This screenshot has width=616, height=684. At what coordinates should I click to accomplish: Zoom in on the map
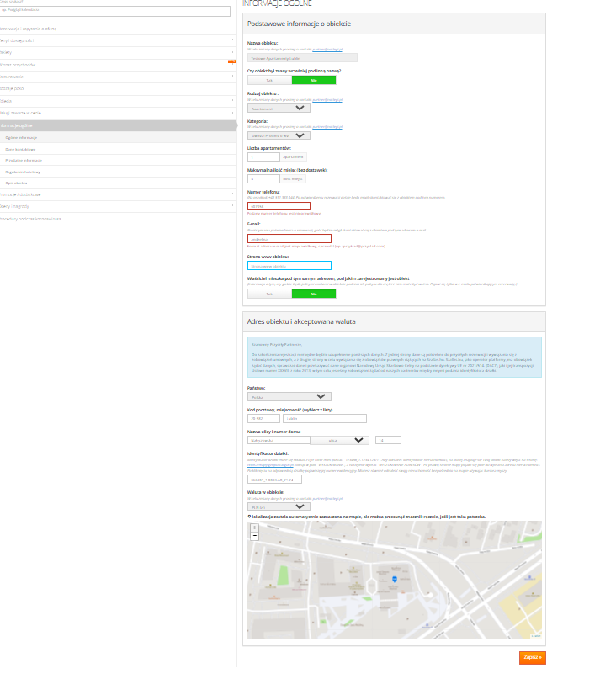click(255, 528)
